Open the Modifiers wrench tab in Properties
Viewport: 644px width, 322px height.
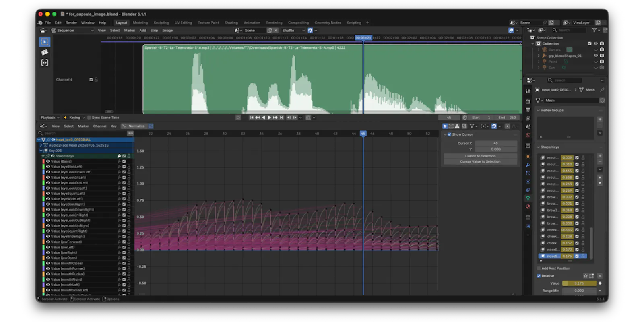528,165
